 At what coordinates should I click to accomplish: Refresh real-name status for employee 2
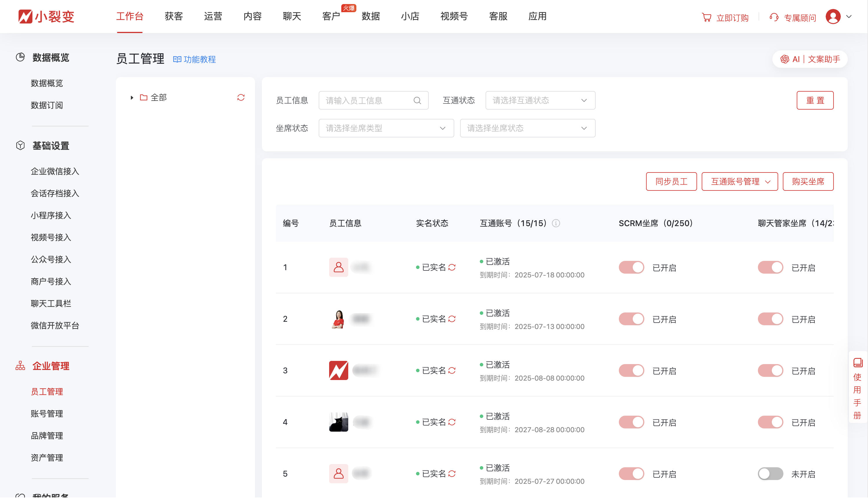[452, 319]
